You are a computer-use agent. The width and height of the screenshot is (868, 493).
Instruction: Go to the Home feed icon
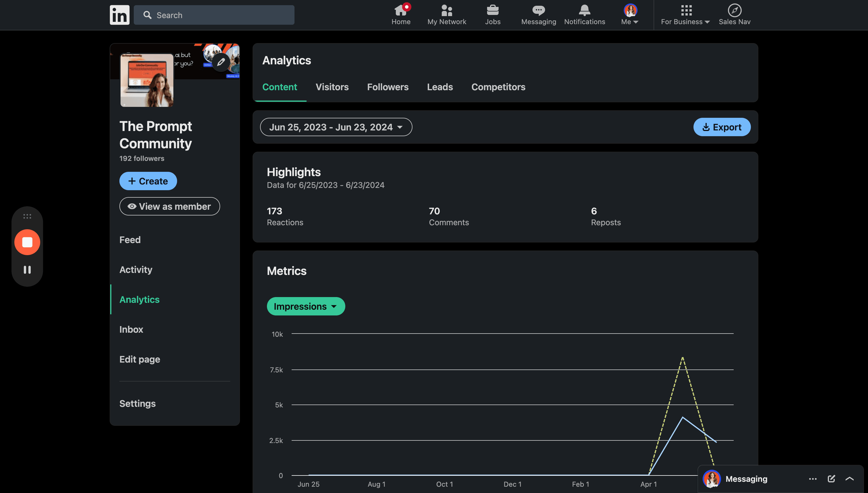coord(401,11)
